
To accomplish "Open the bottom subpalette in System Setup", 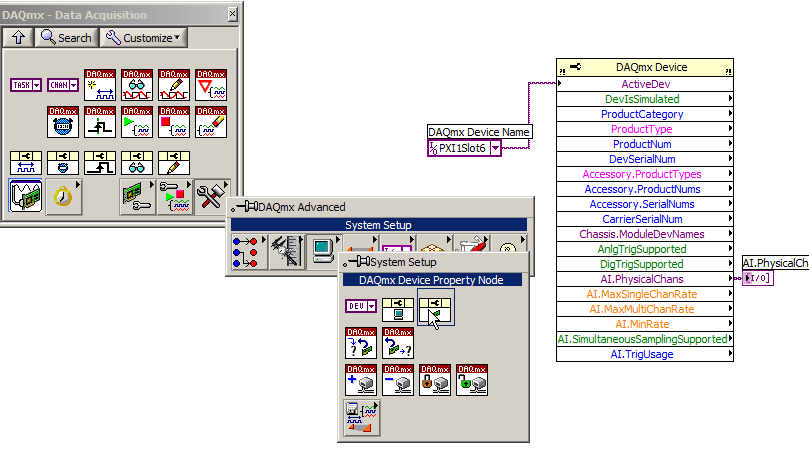I will pyautogui.click(x=362, y=418).
